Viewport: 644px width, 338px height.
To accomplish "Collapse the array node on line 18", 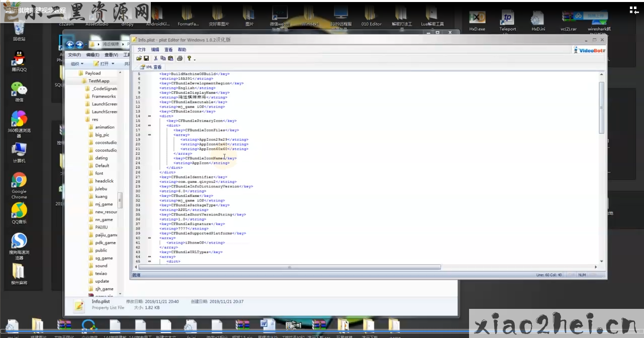I will [149, 135].
